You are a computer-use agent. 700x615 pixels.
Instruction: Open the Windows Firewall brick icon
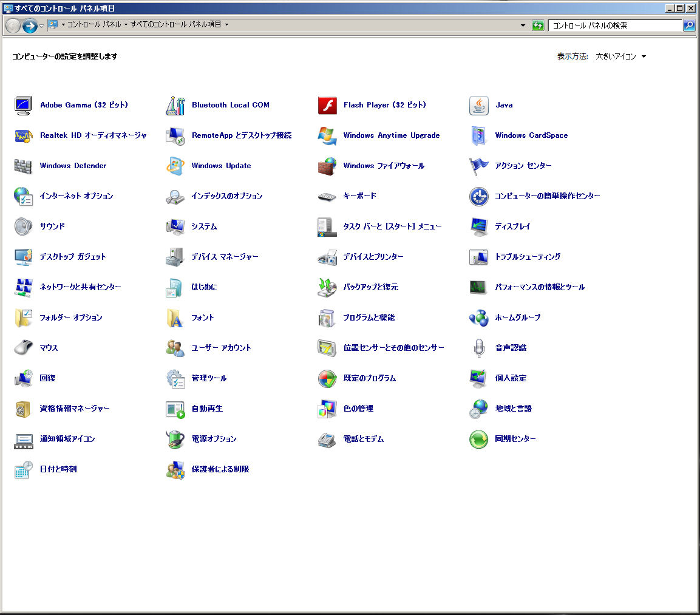point(327,166)
